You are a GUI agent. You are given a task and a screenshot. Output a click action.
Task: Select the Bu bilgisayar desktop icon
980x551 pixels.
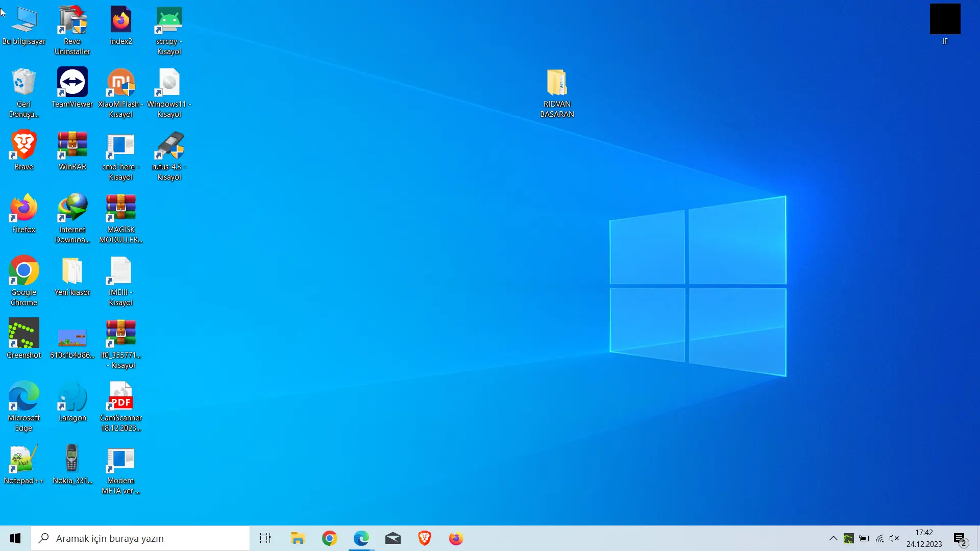pos(24,26)
